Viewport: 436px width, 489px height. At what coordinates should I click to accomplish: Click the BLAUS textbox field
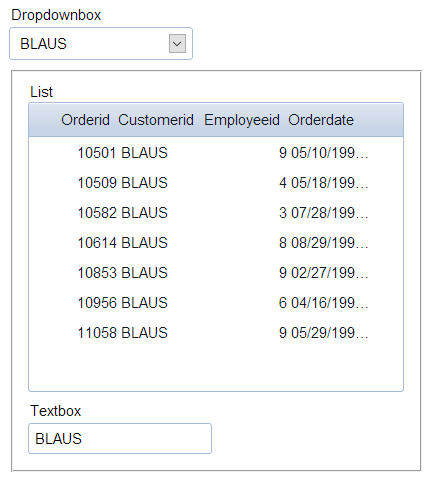120,439
